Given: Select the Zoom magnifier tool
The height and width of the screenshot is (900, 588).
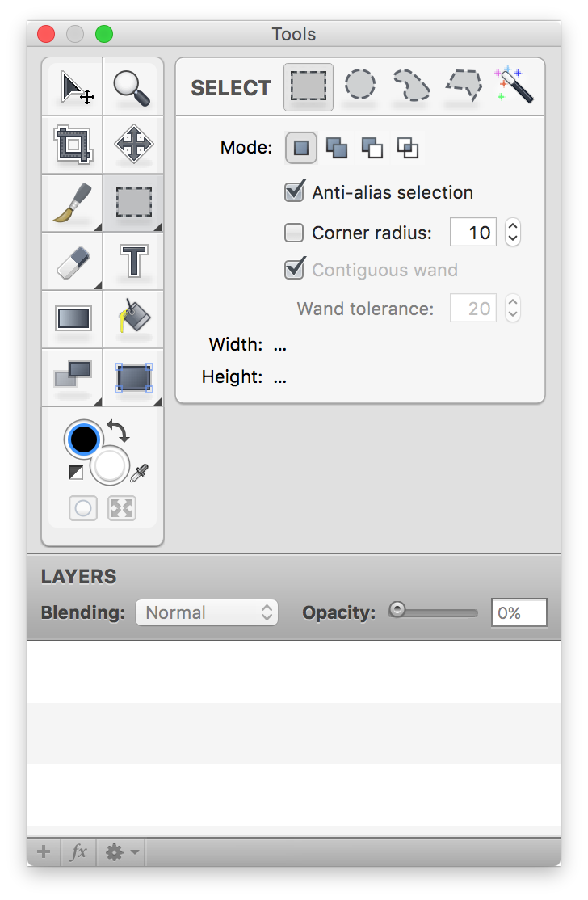Looking at the screenshot, I should [133, 87].
